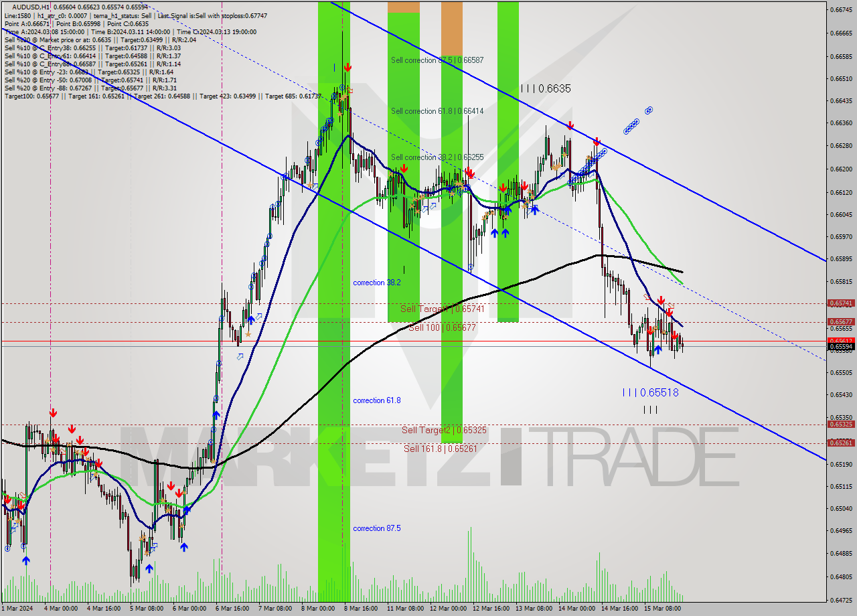The height and width of the screenshot is (616, 857).
Task: Click the 'Sell %10 @ C_Entry38' line
Action: (x=92, y=48)
